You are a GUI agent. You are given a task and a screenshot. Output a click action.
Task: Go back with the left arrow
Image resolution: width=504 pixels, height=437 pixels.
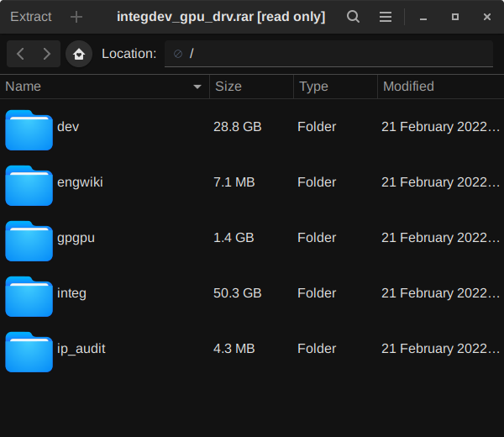click(21, 54)
